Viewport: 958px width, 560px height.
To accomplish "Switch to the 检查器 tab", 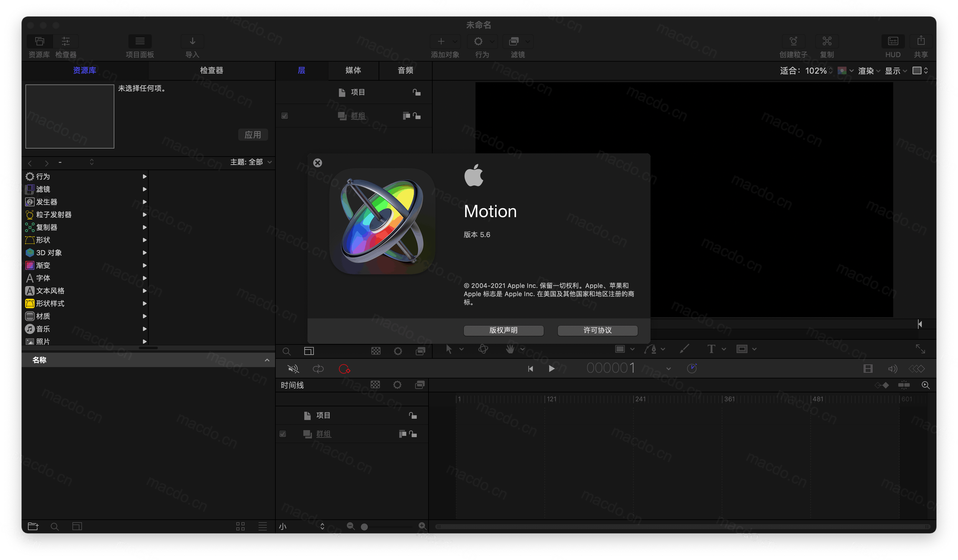I will tap(211, 71).
